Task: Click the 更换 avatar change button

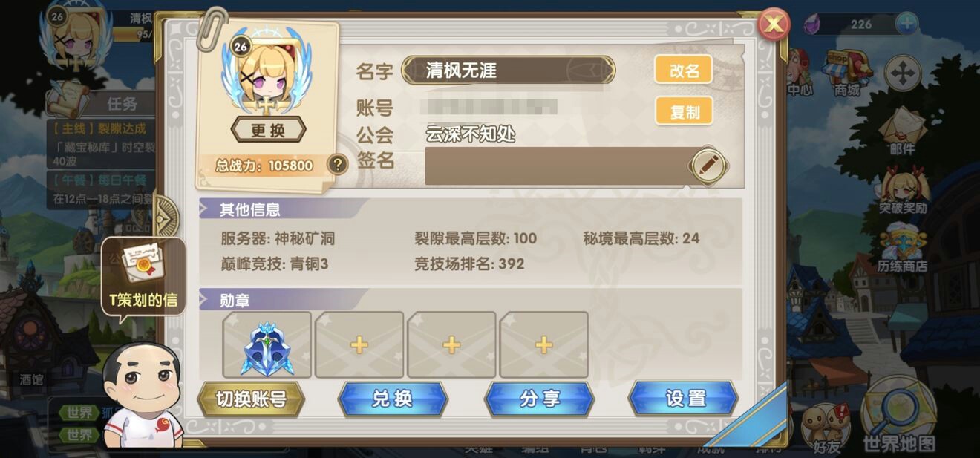Action: [268, 130]
